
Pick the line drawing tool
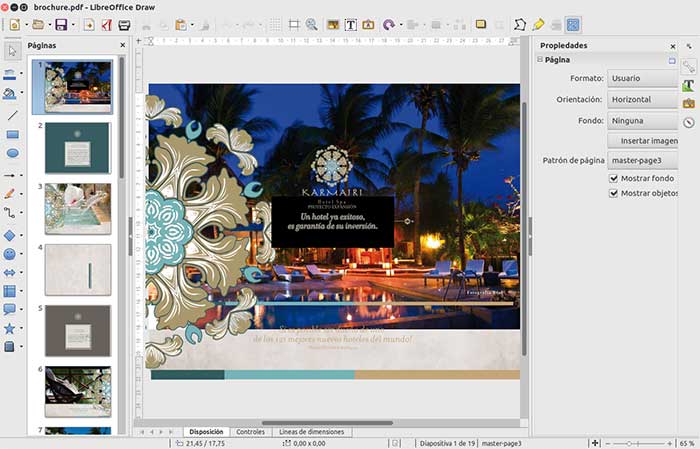pos(12,115)
